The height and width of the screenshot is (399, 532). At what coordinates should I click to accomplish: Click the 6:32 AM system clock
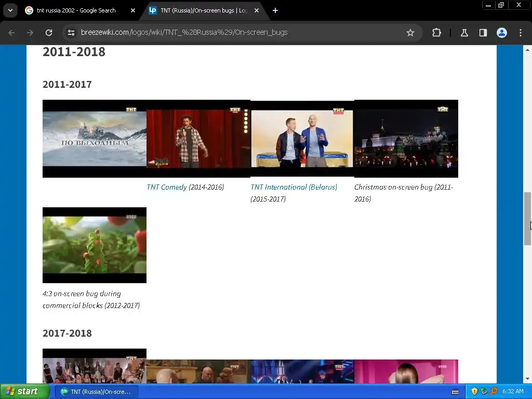click(x=513, y=392)
